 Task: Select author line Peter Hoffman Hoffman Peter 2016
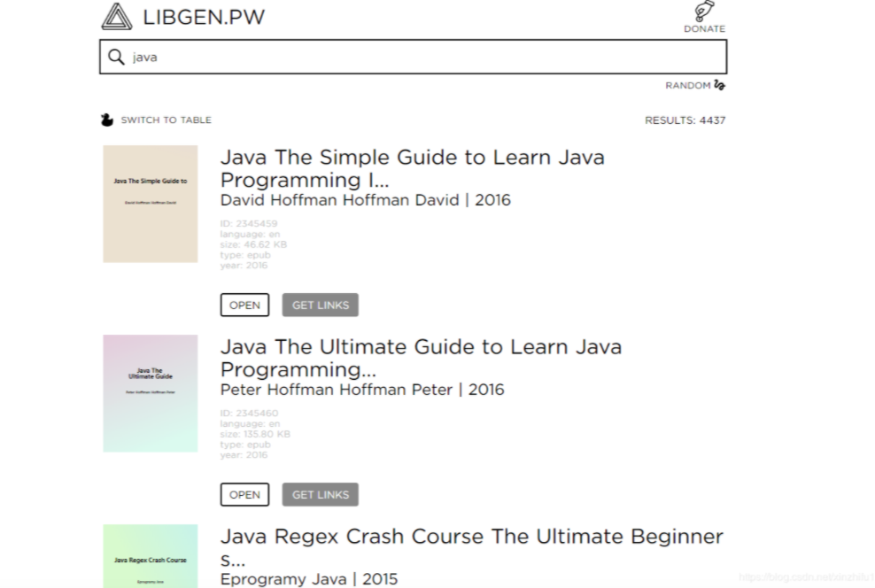362,390
